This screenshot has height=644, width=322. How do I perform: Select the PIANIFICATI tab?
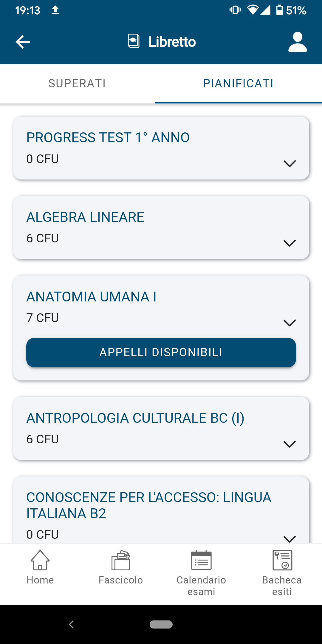click(238, 83)
